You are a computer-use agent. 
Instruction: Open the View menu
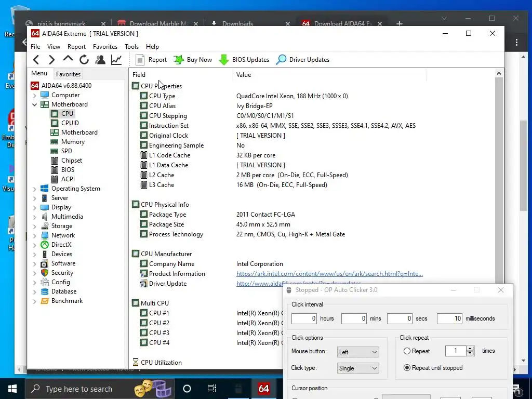(54, 47)
